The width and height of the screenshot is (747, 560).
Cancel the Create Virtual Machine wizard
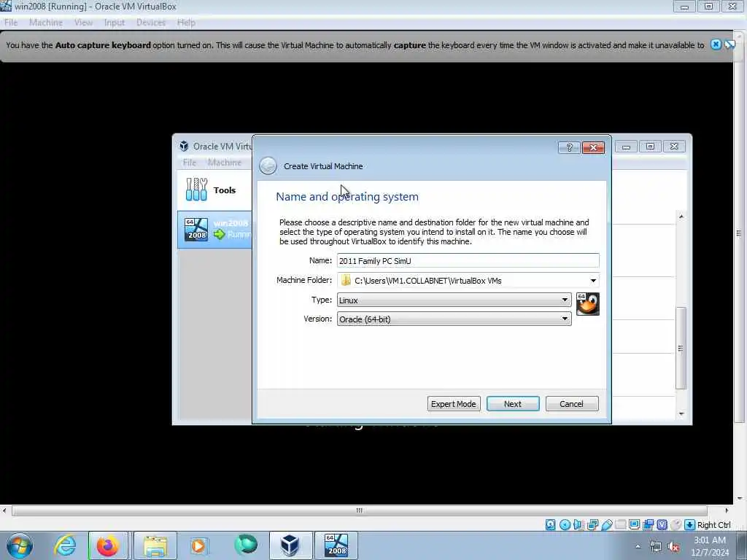(571, 404)
